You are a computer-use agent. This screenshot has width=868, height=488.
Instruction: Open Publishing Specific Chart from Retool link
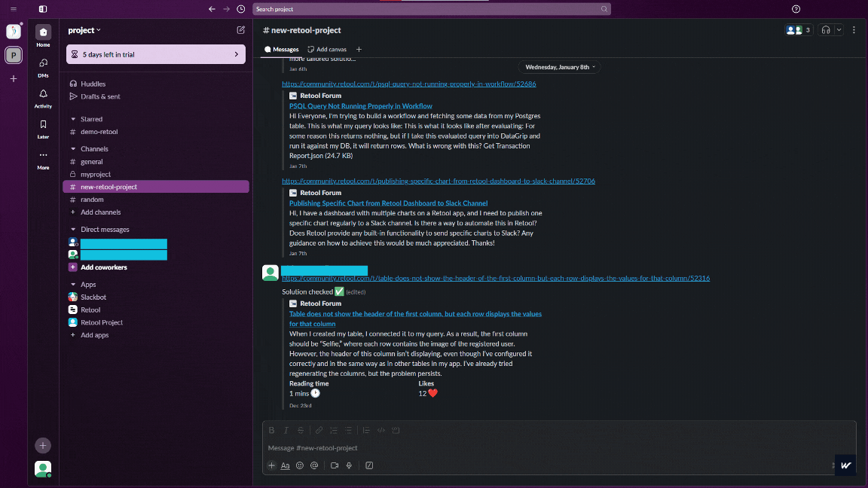tap(388, 203)
